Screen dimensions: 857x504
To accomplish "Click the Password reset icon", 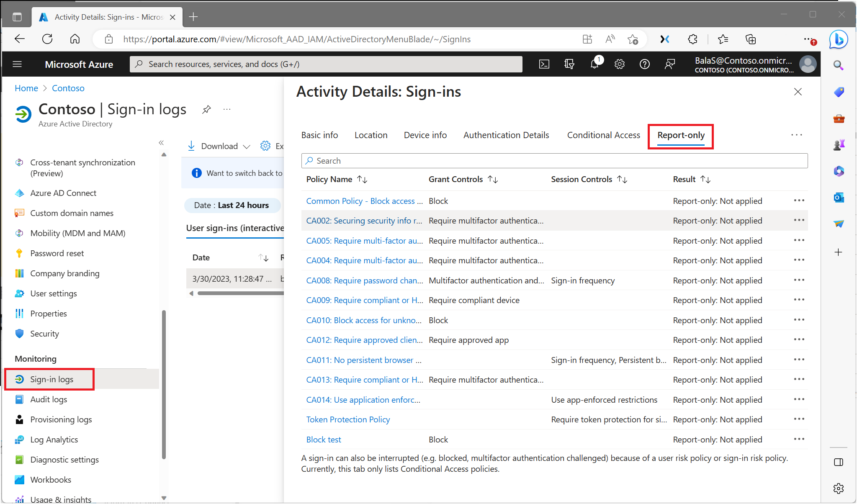I will [x=19, y=253].
